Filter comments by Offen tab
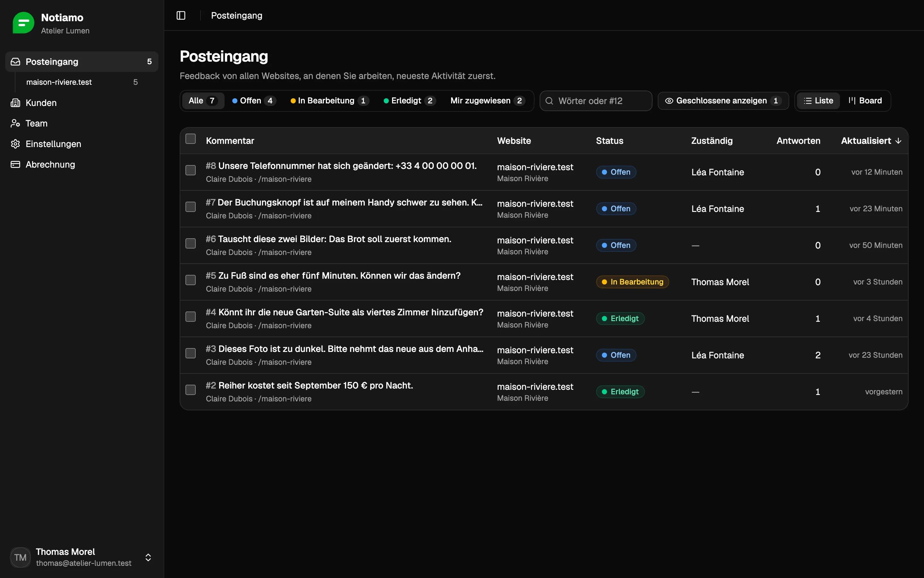 pos(254,101)
